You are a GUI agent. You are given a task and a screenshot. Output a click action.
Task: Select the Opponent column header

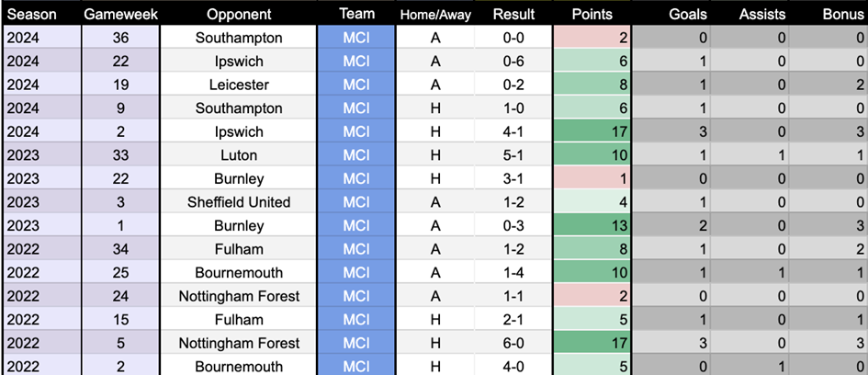pyautogui.click(x=238, y=15)
